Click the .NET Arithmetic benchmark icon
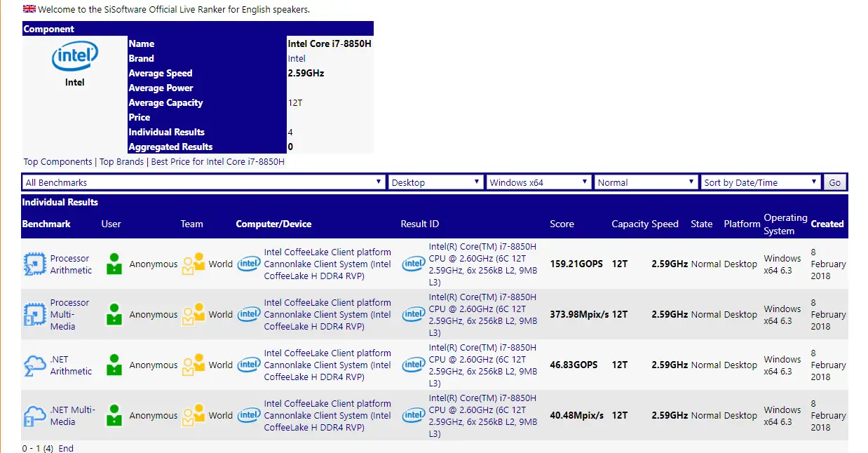Image resolution: width=868 pixels, height=453 pixels. tap(35, 365)
